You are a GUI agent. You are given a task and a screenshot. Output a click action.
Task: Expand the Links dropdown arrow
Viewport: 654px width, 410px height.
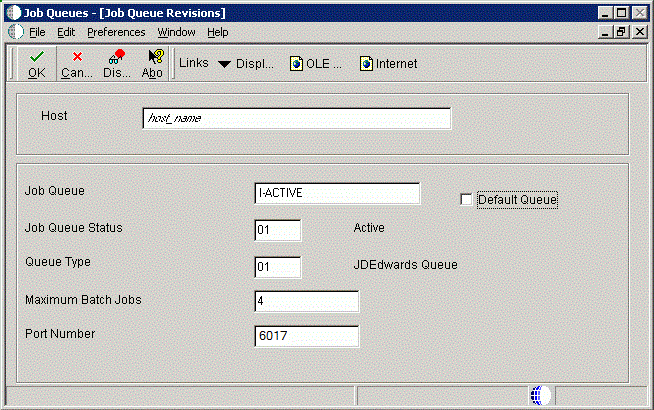(x=224, y=64)
